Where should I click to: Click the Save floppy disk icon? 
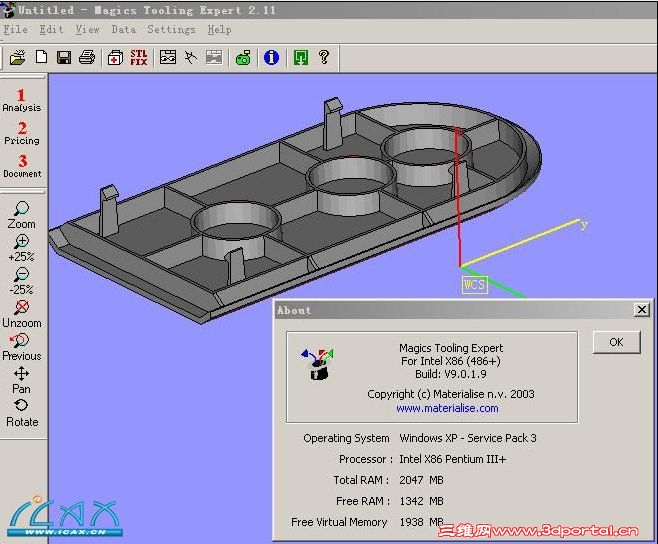click(64, 57)
